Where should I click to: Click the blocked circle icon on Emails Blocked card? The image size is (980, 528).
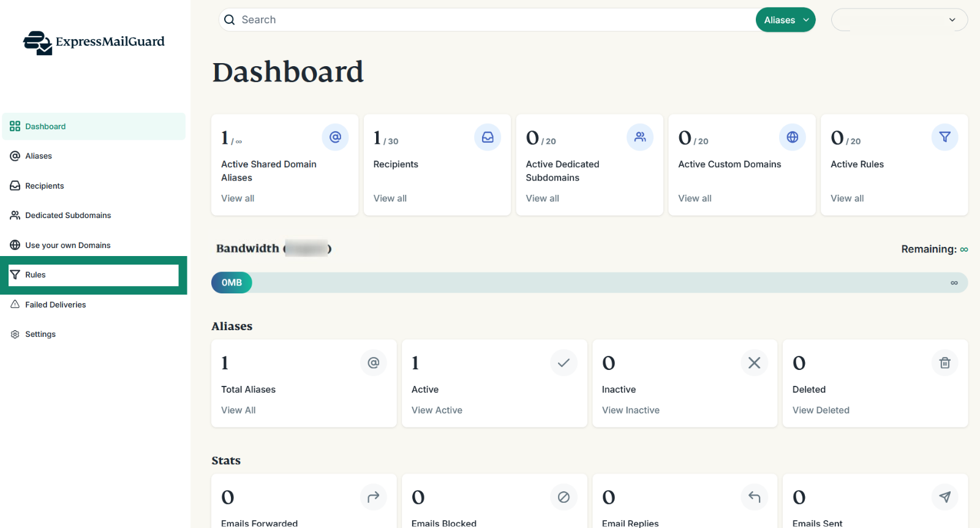564,497
